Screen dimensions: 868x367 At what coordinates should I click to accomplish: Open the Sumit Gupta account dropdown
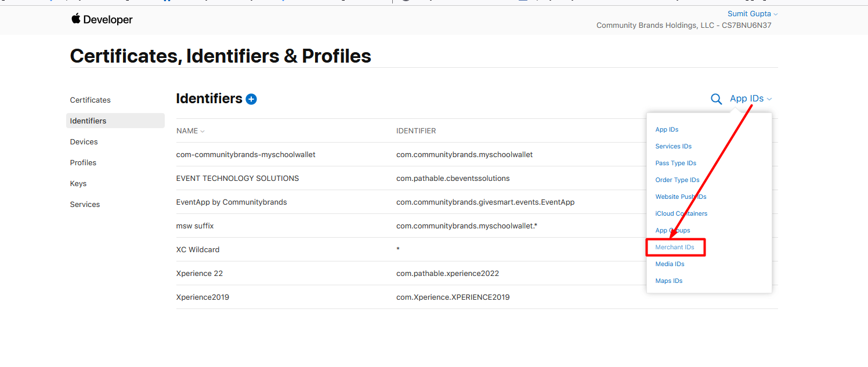[x=753, y=14]
